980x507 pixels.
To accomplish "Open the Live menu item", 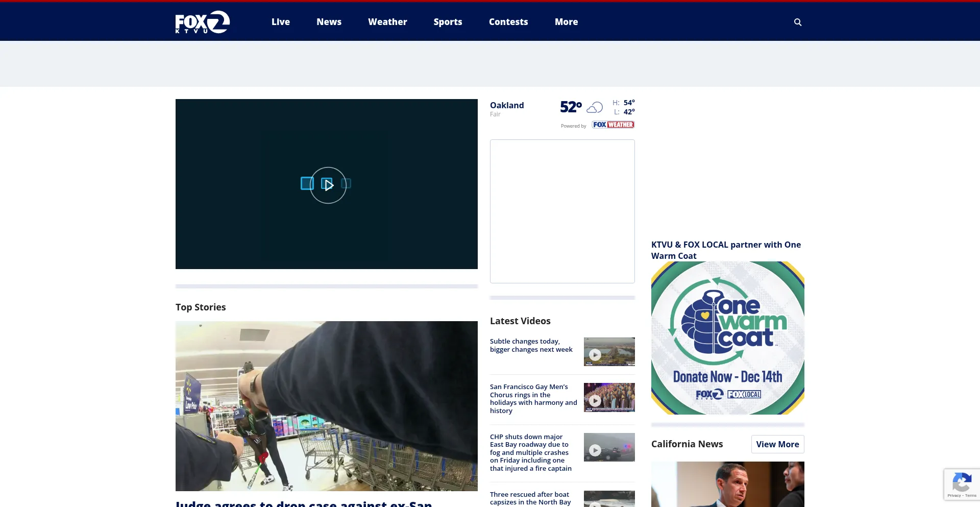I will click(280, 22).
